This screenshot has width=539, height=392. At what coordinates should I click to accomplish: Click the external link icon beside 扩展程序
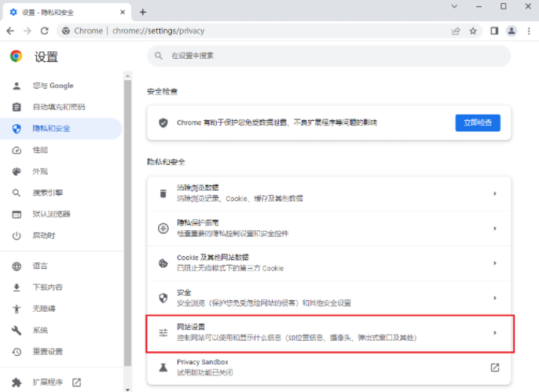click(x=77, y=382)
